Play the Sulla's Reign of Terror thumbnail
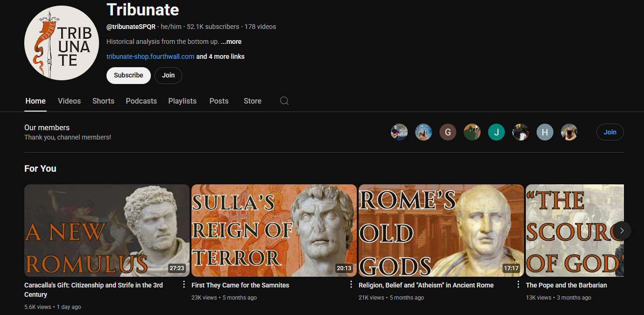 pyautogui.click(x=274, y=231)
